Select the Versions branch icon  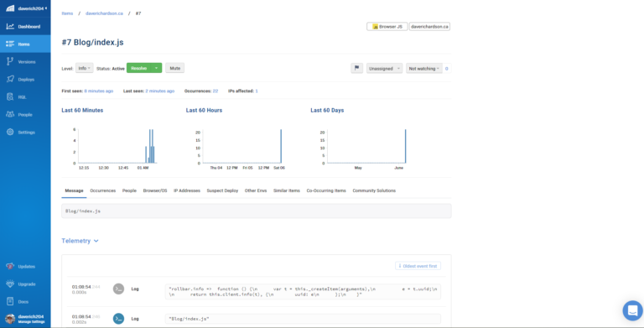point(10,61)
